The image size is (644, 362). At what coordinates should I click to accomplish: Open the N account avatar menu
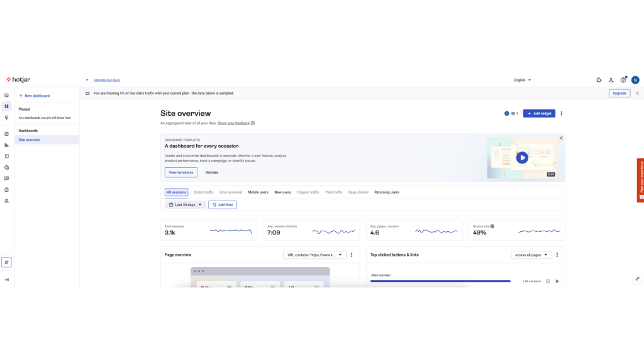(x=635, y=80)
